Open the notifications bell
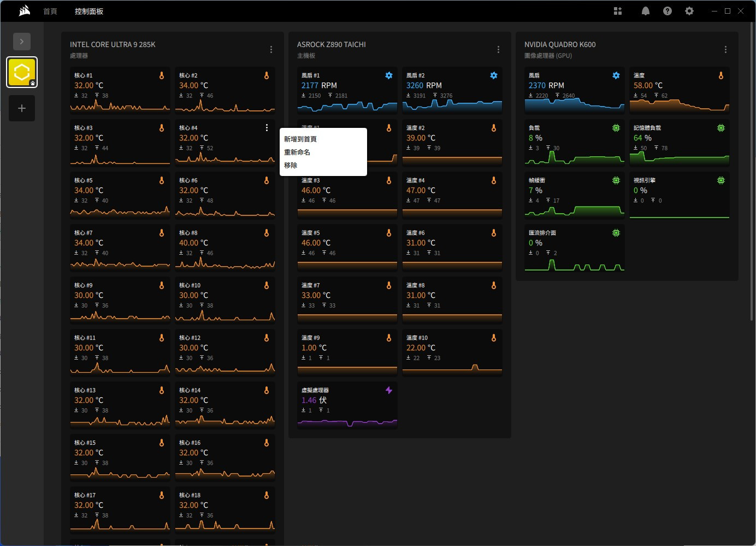Image resolution: width=756 pixels, height=546 pixels. pyautogui.click(x=646, y=11)
